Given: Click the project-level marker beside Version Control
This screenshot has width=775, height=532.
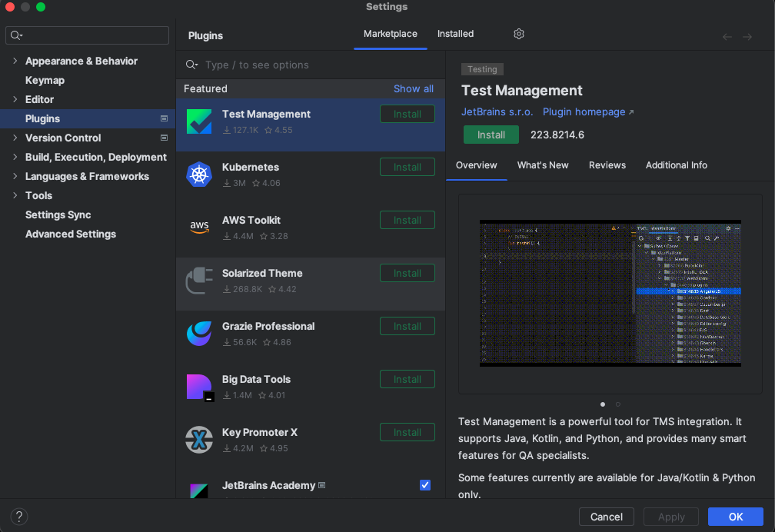Looking at the screenshot, I should click(164, 138).
